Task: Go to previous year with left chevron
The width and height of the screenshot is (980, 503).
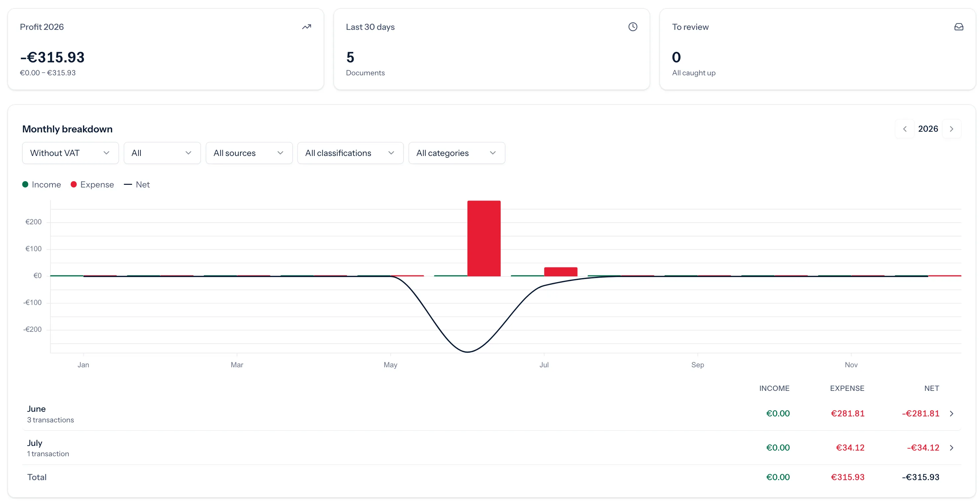Action: tap(904, 129)
